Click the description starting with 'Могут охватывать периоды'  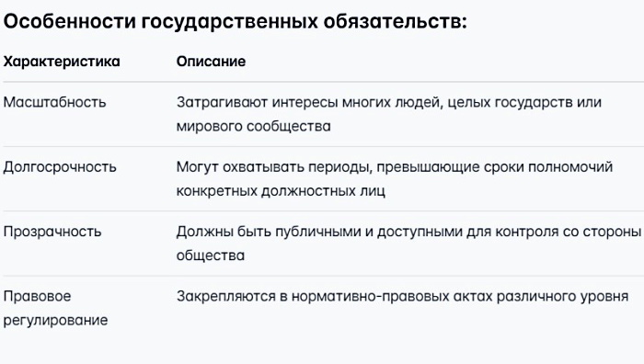point(395,179)
